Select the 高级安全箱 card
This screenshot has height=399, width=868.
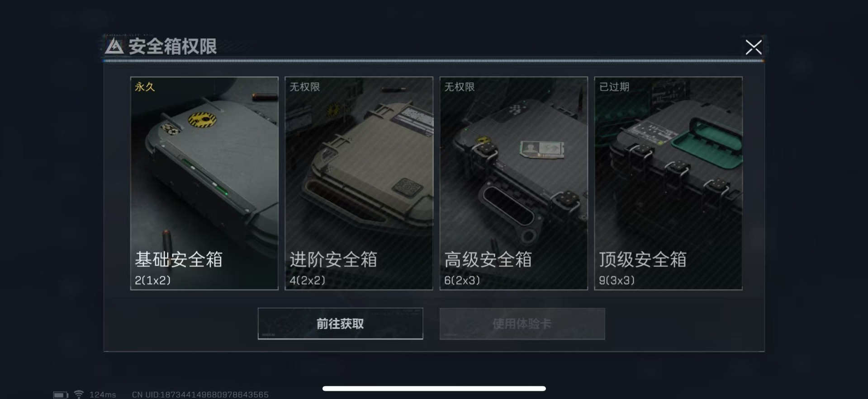[x=513, y=183]
